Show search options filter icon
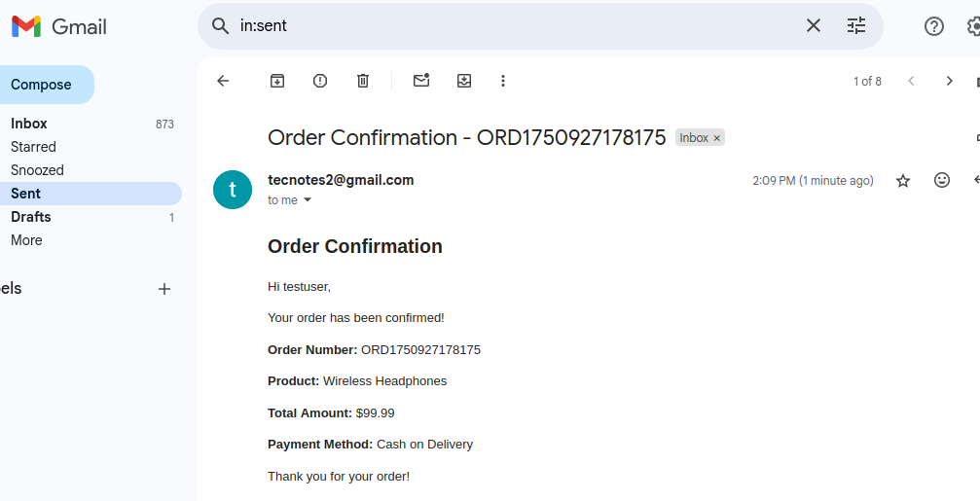This screenshot has height=501, width=980. coord(856,25)
